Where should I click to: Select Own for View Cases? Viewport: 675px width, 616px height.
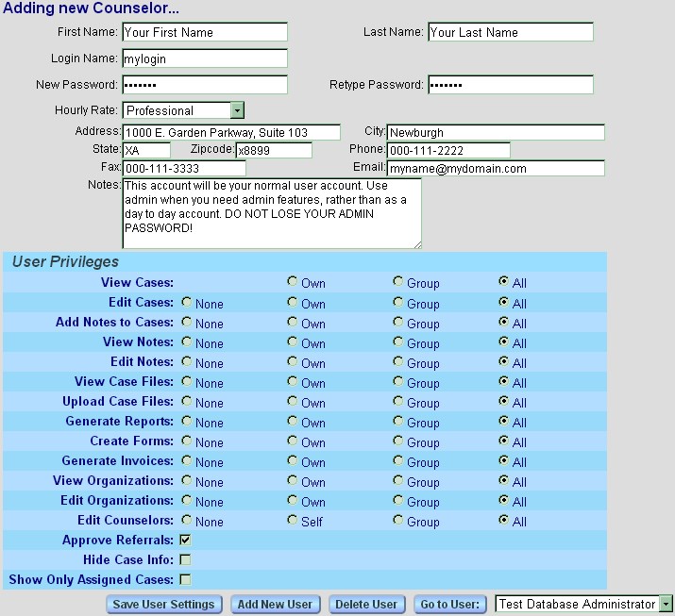pyautogui.click(x=293, y=282)
